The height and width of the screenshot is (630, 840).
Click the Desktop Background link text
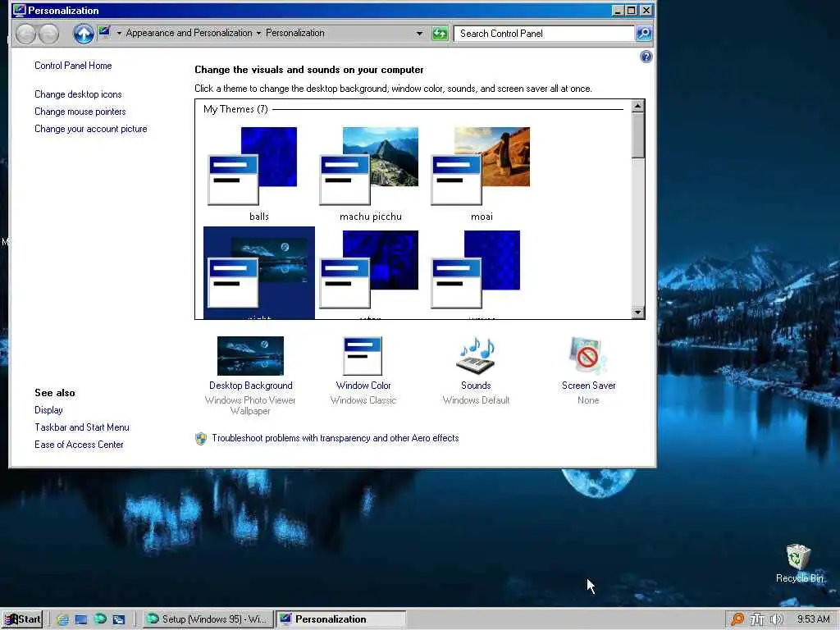tap(251, 386)
